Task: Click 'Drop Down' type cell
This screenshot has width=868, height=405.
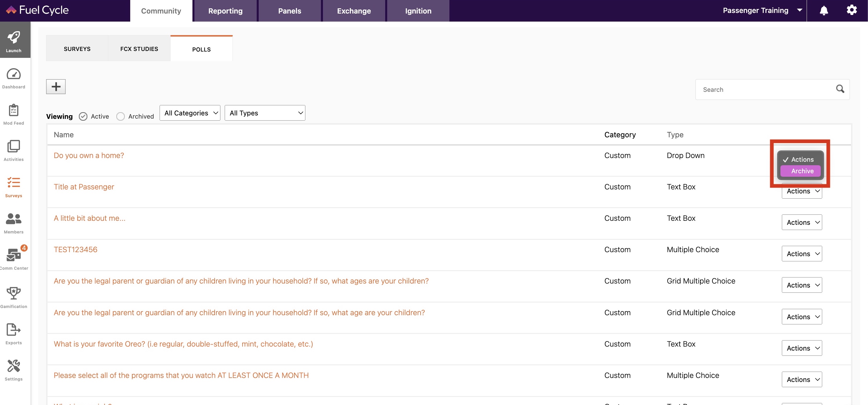Action: 686,155
